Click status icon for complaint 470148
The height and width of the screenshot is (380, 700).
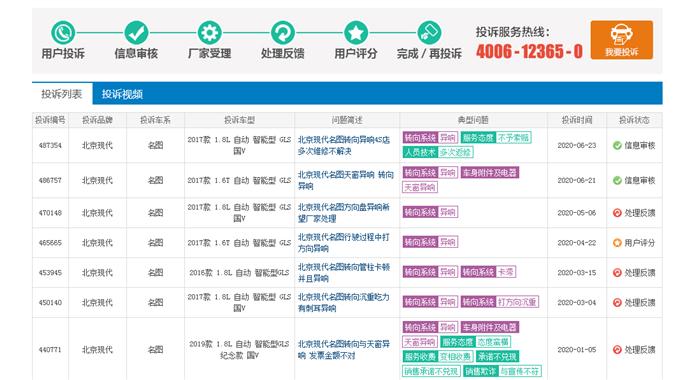click(617, 213)
